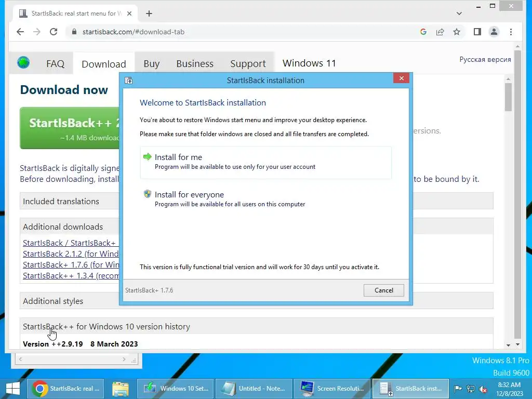
Task: Open the Windows 11 tab
Action: 309,63
